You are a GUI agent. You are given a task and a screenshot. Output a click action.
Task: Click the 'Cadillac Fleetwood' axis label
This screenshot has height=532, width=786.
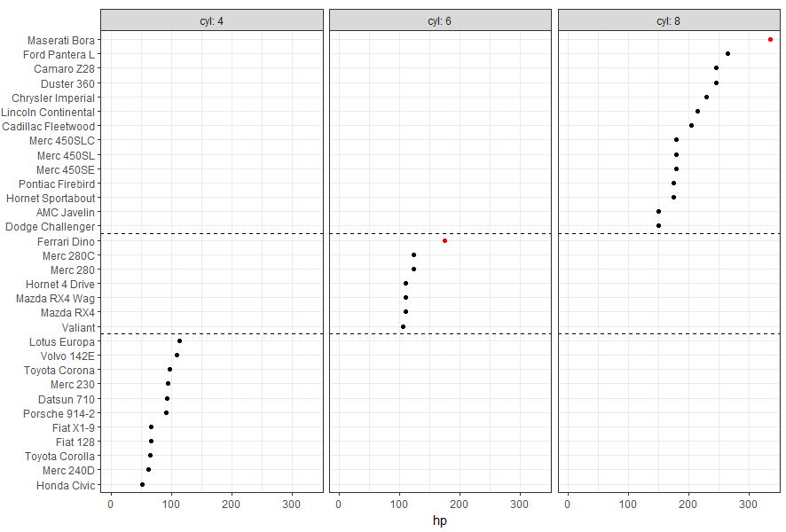pyautogui.click(x=48, y=126)
